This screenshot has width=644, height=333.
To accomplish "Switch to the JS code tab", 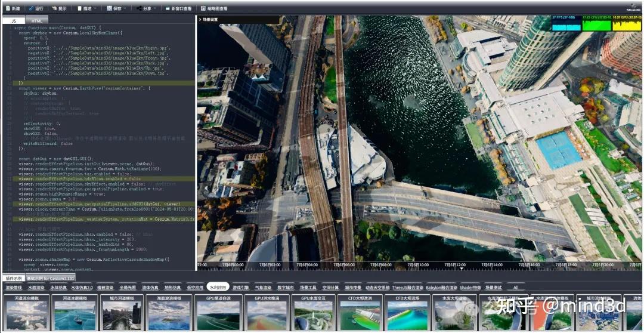I will [x=14, y=20].
